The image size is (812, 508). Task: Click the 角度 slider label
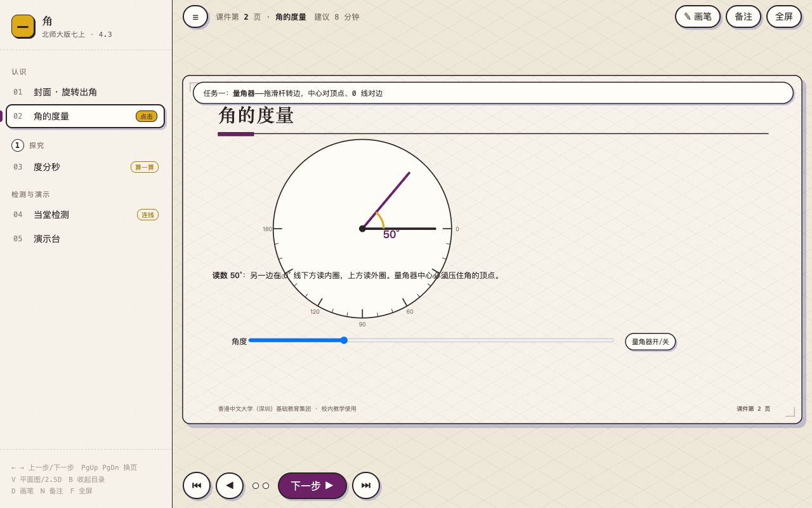(x=239, y=342)
